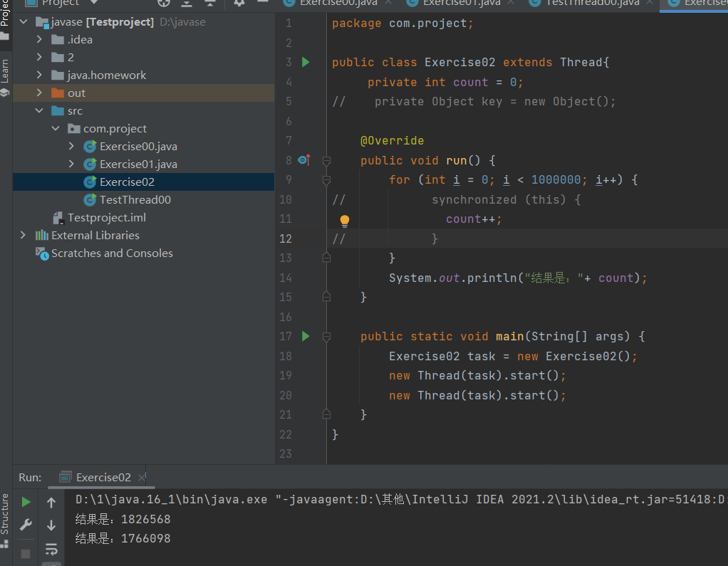
Task: Click the com.project package icon
Action: pos(74,129)
